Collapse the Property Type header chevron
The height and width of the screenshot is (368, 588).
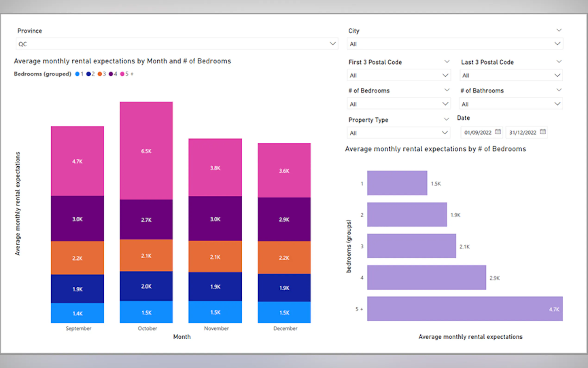[446, 119]
